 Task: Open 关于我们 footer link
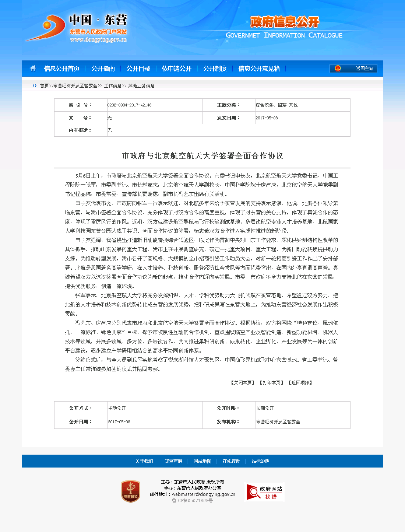pos(144,461)
